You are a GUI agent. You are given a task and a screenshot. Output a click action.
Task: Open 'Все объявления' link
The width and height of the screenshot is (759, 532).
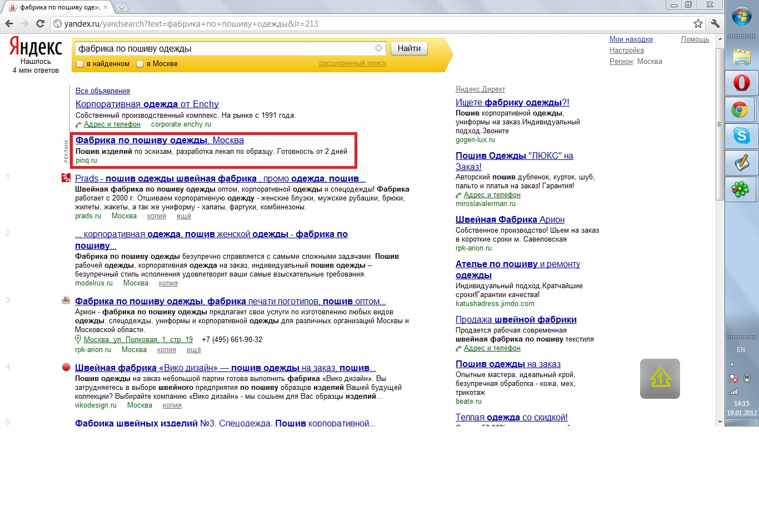tap(103, 91)
